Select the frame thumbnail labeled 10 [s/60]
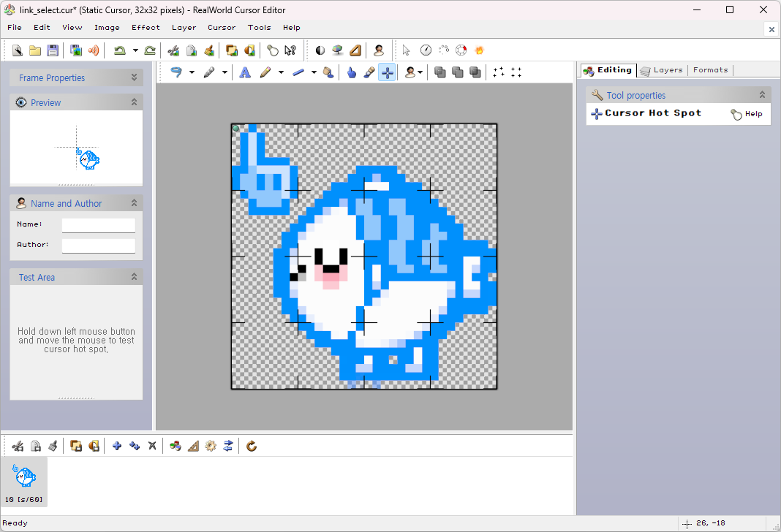781x532 pixels. (24, 482)
